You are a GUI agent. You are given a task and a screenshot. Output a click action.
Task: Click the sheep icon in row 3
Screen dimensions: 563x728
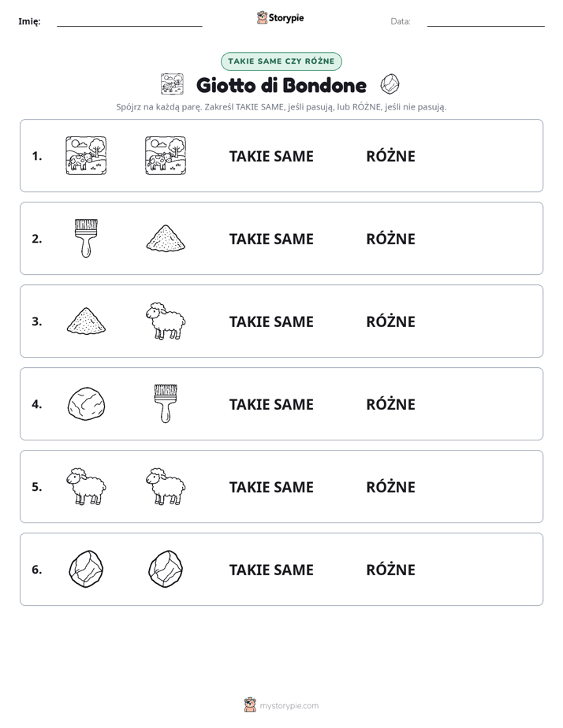(x=166, y=321)
